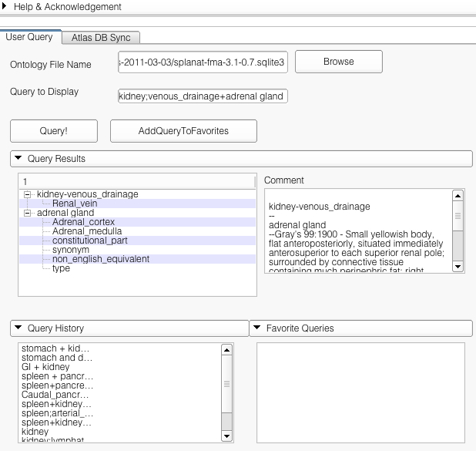Run the query with Query! button
The height and width of the screenshot is (451, 476).
pyautogui.click(x=53, y=131)
